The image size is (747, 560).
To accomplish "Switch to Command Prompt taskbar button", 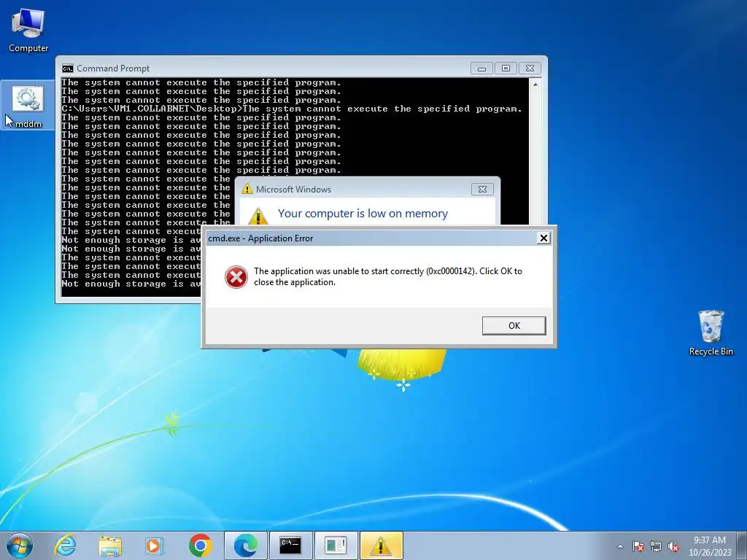I will [290, 545].
